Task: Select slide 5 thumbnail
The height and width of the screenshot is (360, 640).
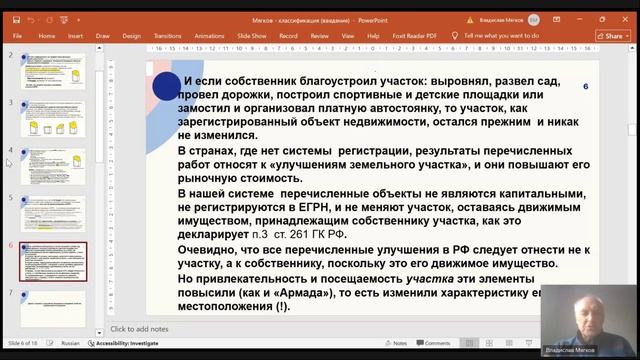Action: coord(53,214)
